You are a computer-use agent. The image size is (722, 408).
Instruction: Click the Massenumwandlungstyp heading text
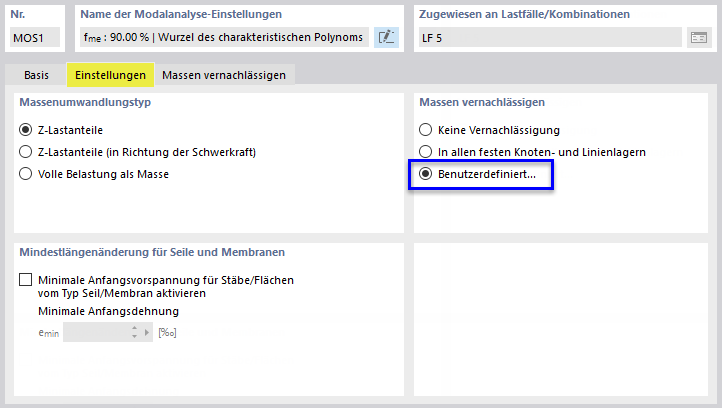pyautogui.click(x=85, y=102)
